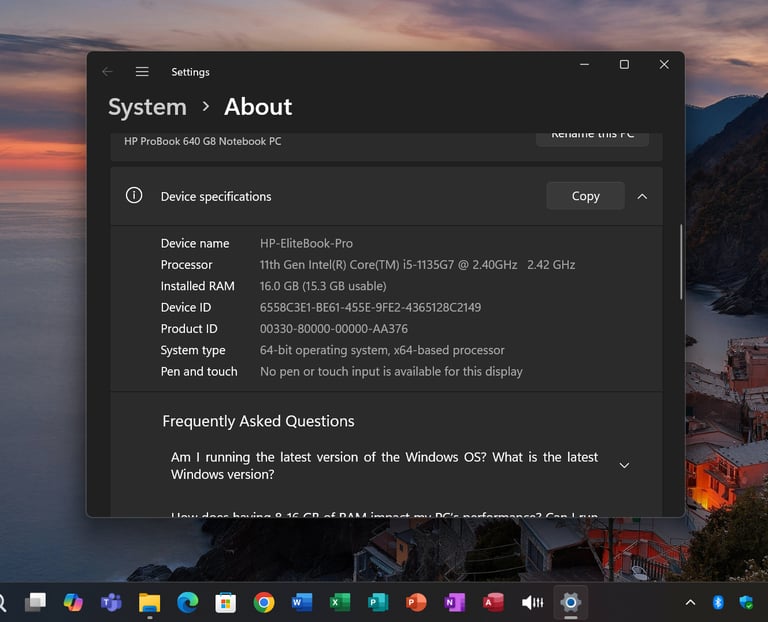This screenshot has width=768, height=622.
Task: Click the Settings window vertical scrollbar
Action: coord(681,260)
